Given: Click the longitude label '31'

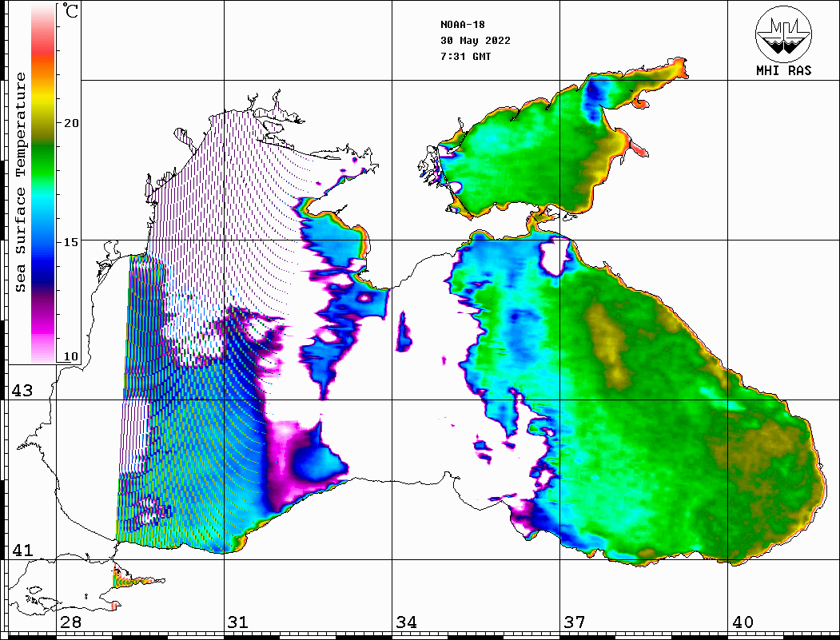Looking at the screenshot, I should [x=238, y=622].
